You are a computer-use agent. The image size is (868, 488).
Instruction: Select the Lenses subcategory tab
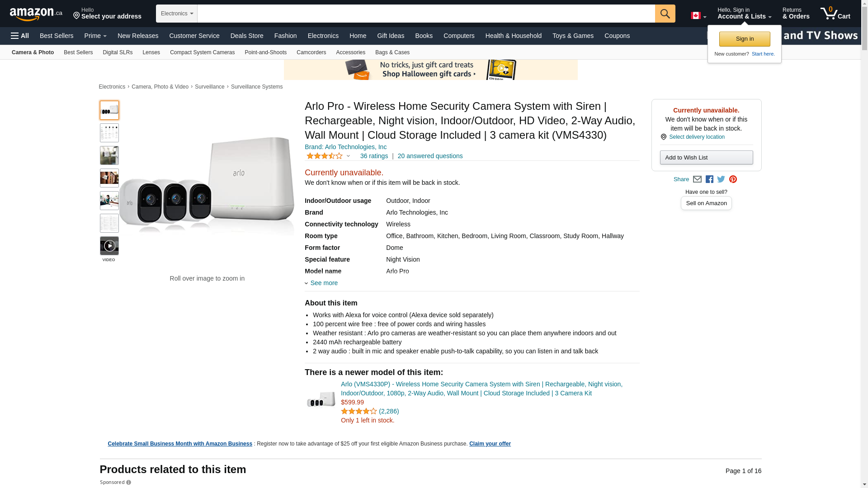click(151, 52)
